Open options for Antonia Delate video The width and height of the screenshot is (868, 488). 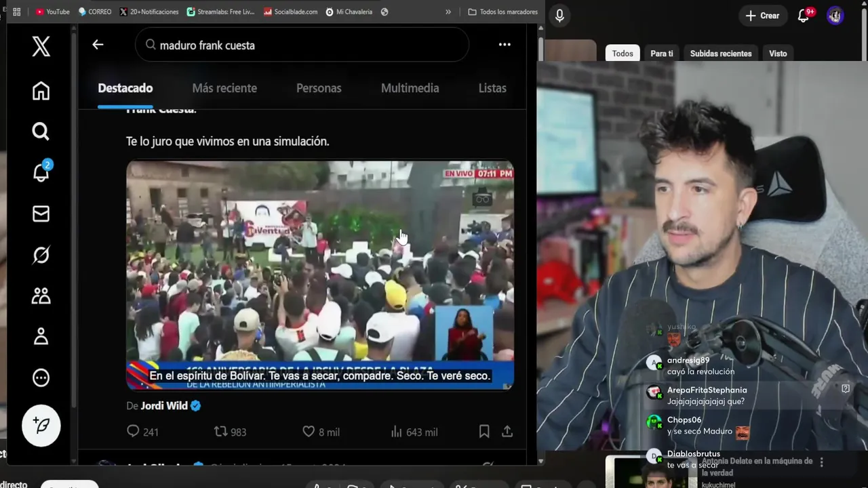tap(822, 462)
